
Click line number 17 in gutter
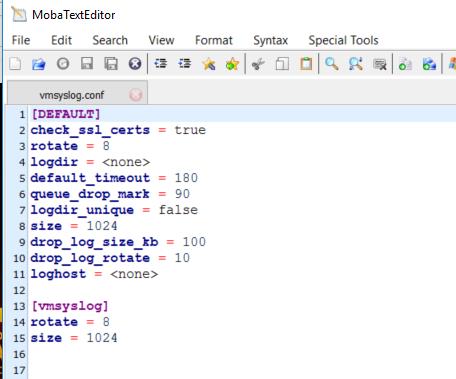pos(19,370)
